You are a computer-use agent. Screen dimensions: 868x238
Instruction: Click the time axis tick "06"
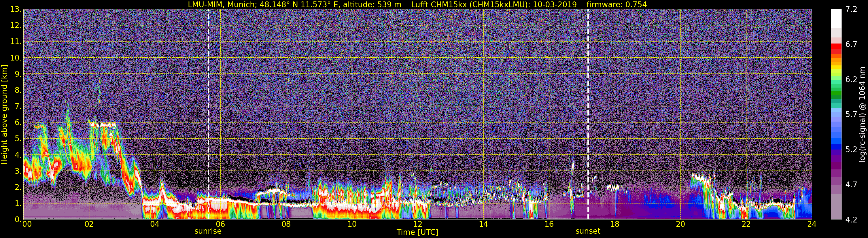[x=220, y=224]
